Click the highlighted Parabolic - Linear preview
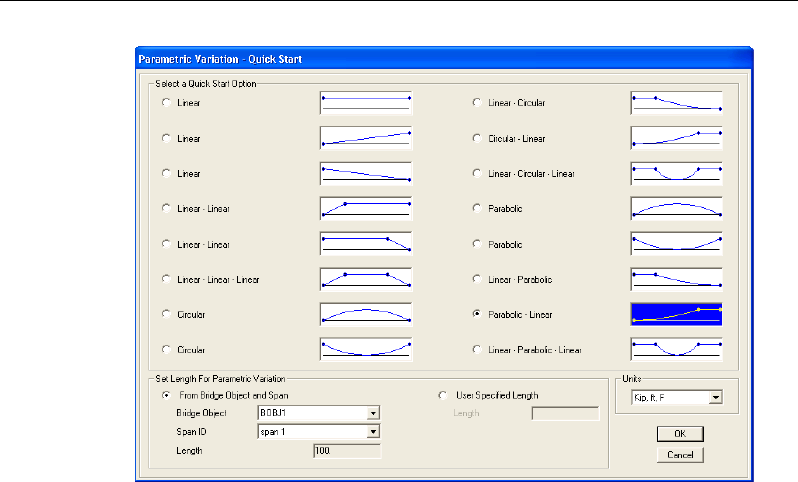 click(676, 314)
